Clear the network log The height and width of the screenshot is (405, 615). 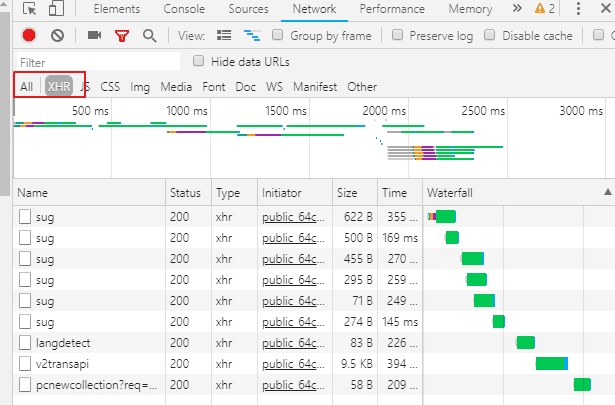[57, 35]
